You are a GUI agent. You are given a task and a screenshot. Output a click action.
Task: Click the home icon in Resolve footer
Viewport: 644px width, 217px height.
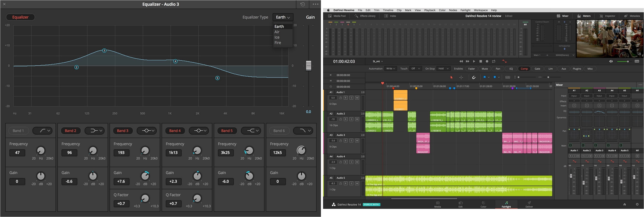(x=625, y=205)
